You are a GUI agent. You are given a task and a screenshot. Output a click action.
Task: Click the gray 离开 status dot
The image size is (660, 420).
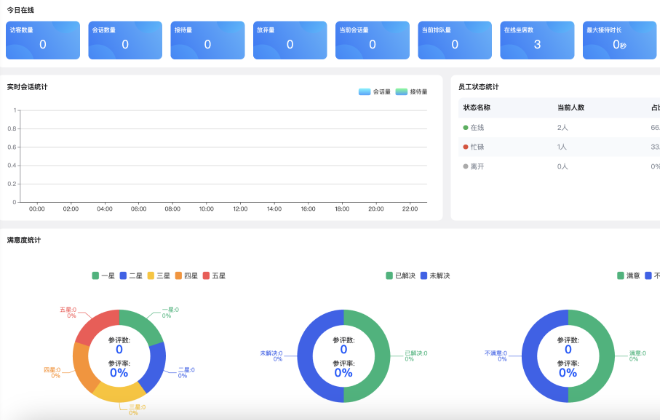coord(466,166)
